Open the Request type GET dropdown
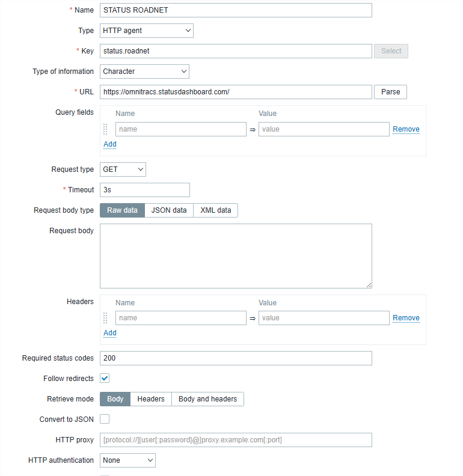Viewport: 463px width, 476px height. coord(123,169)
